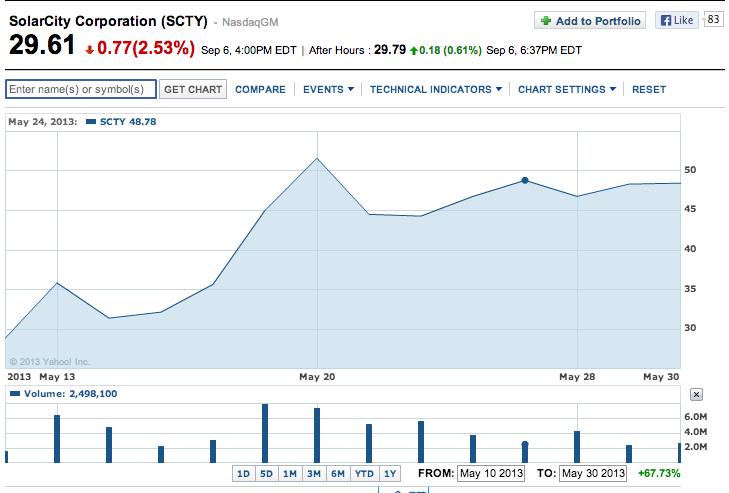Image resolution: width=729 pixels, height=493 pixels.
Task: Click the TO date field May 30 2013
Action: [593, 473]
